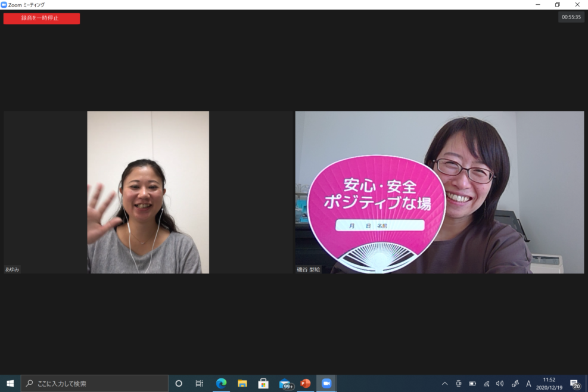Launch Microsoft Edge from taskbar

click(221, 383)
